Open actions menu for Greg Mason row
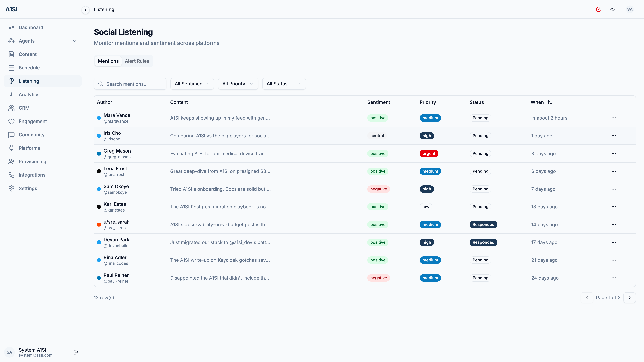 614,153
